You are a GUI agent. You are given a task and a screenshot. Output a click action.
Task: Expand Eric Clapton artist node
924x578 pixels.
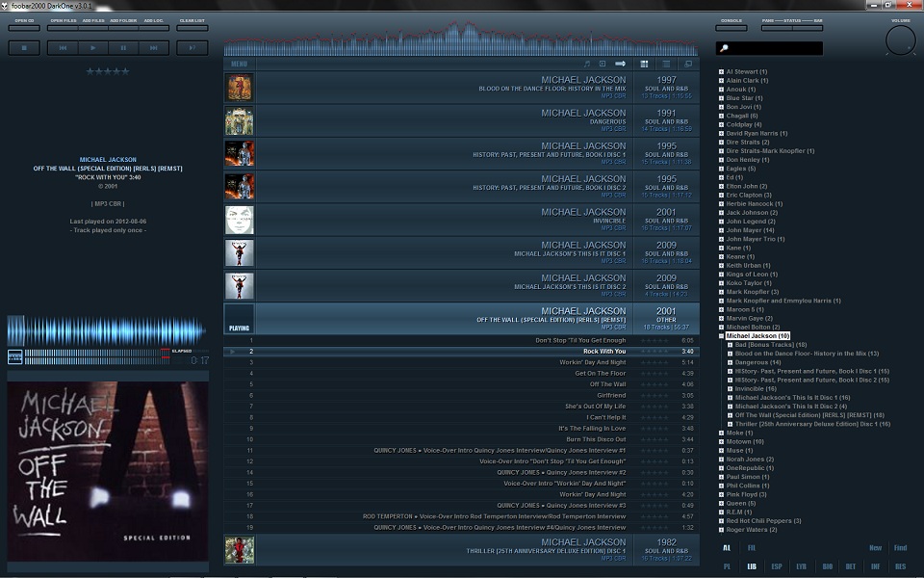(x=721, y=195)
